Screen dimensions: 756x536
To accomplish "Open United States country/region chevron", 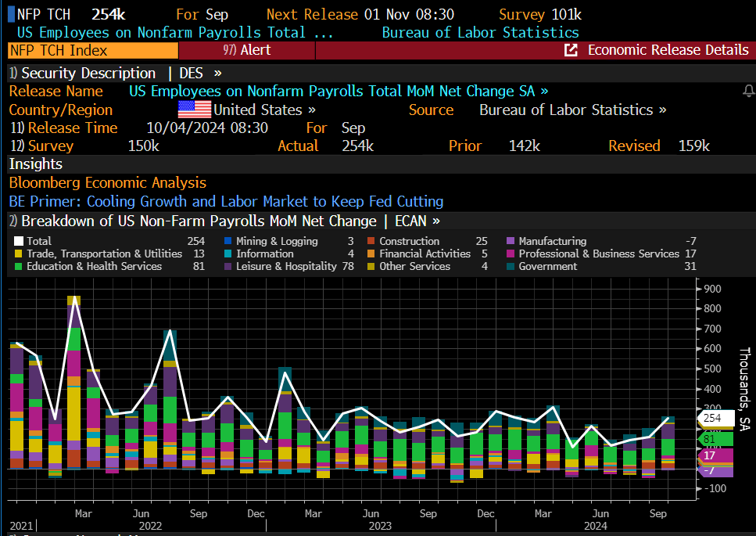I will [311, 110].
